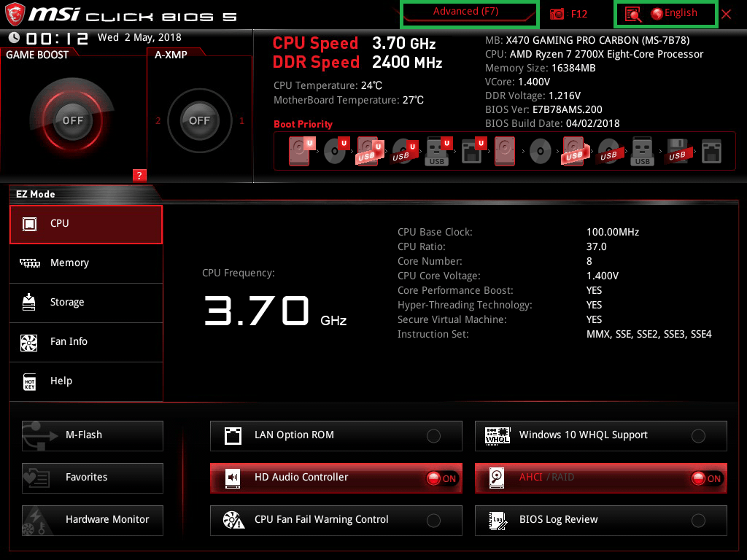Select the USB floppy boot device icon
Image resolution: width=747 pixels, height=560 pixels.
pos(678,151)
